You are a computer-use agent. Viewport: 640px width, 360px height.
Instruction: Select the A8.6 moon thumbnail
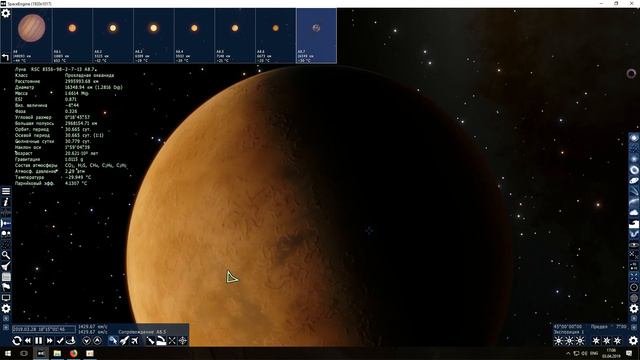276,36
